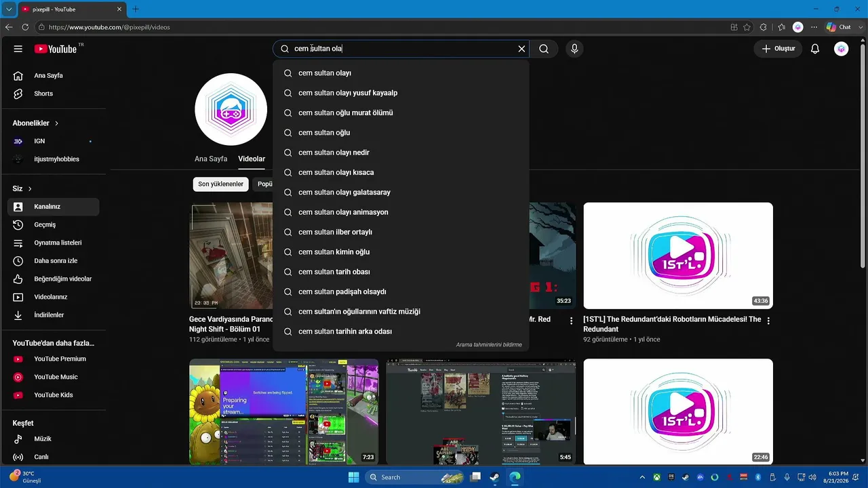Open '[1ST'L] The Redundant'daki Robotların Mücadelesi' title
Viewport: 868px width, 488px height.
click(672, 324)
